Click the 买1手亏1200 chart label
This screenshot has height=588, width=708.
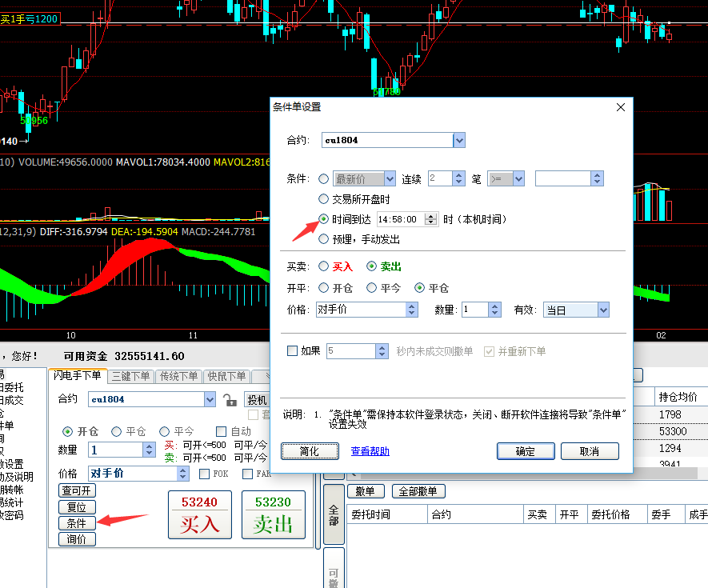point(30,19)
